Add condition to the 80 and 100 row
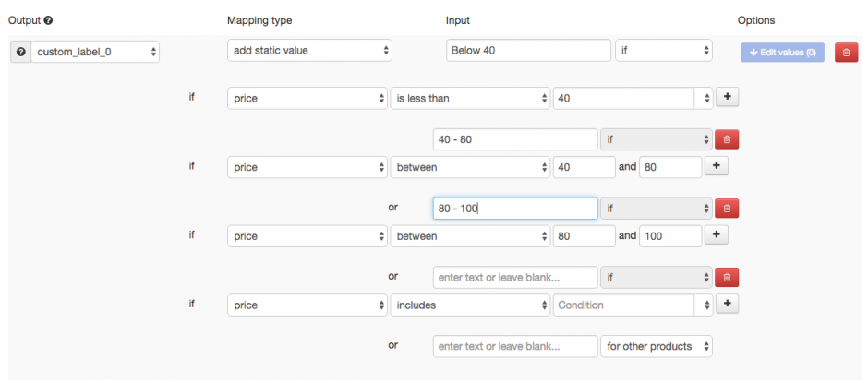Screen dimensions: 868x383 (x=717, y=235)
